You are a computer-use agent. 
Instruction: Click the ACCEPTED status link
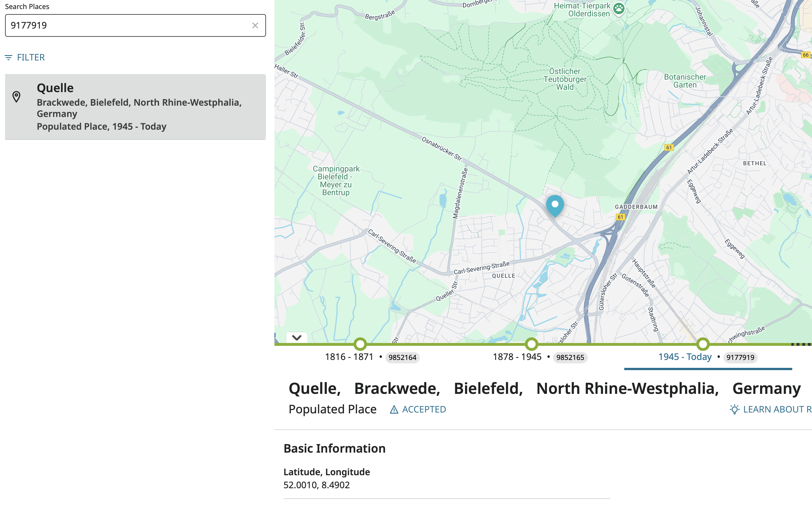coord(424,410)
